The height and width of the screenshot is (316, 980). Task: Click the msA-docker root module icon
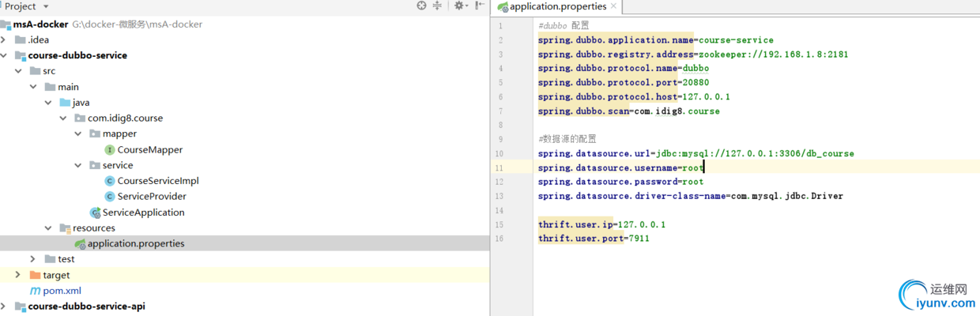(x=6, y=24)
